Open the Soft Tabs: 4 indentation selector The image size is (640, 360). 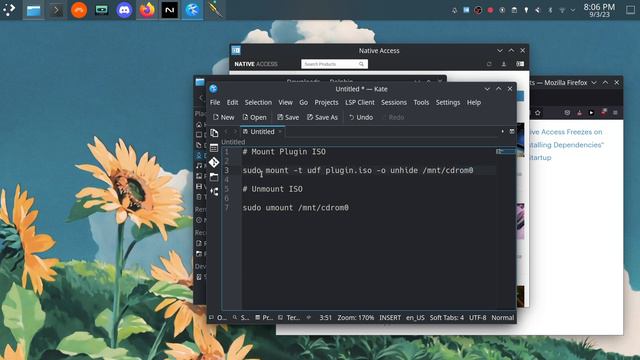447,318
